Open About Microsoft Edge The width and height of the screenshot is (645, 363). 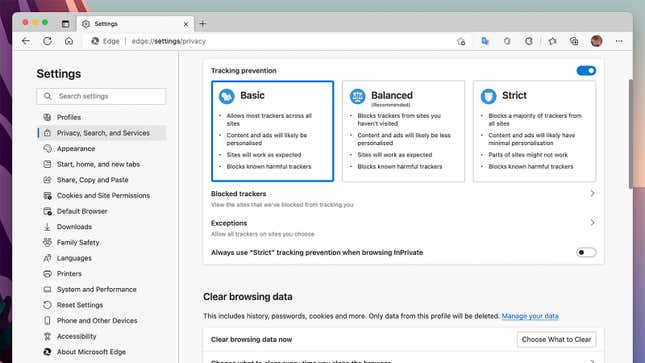tap(102, 352)
